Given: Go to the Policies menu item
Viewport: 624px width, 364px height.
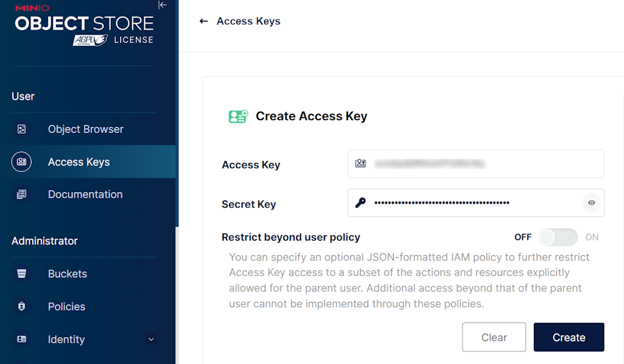Looking at the screenshot, I should coord(67,306).
